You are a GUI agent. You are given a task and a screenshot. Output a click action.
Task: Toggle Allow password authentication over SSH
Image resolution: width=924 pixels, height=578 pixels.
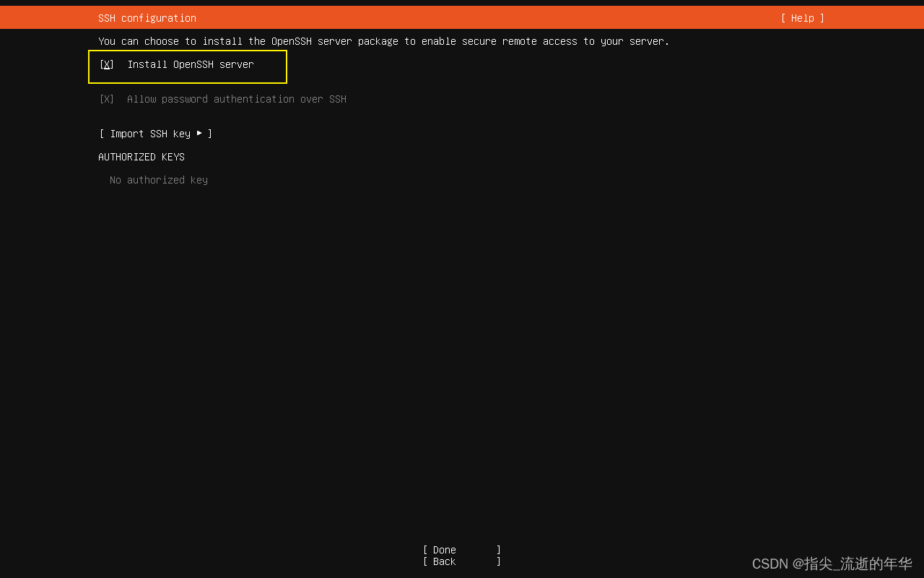[x=107, y=99]
